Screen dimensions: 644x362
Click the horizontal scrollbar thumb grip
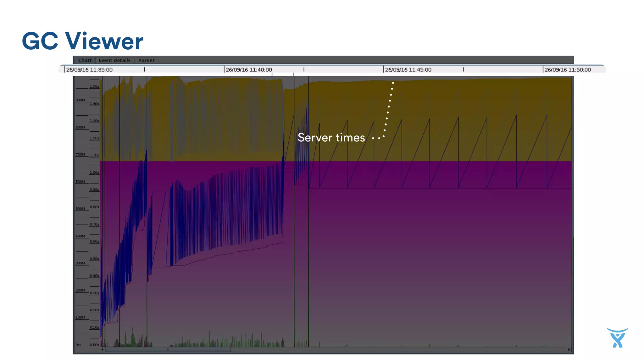click(x=168, y=349)
